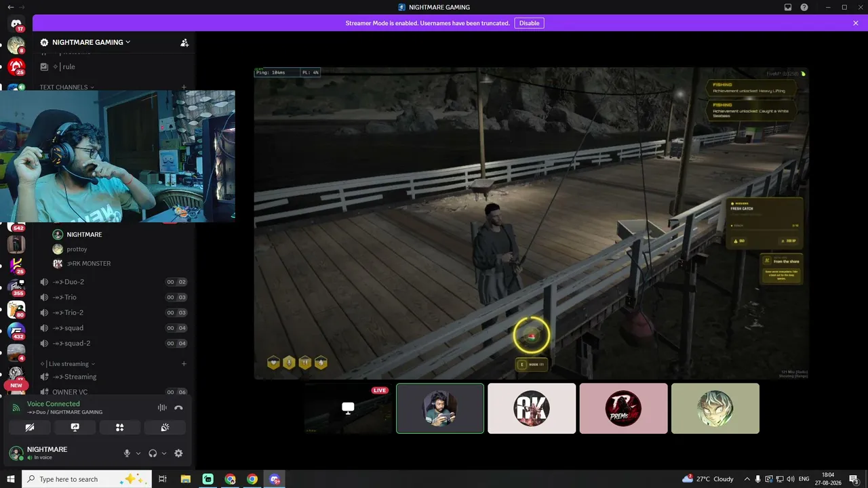
Task: Open microphone input options arrow
Action: (x=138, y=453)
